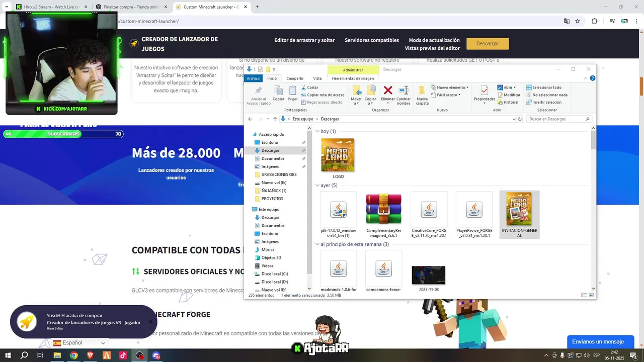Screen dimensions: 644x362
Task: Open Editor de arrastrar y soltar link
Action: (x=304, y=40)
